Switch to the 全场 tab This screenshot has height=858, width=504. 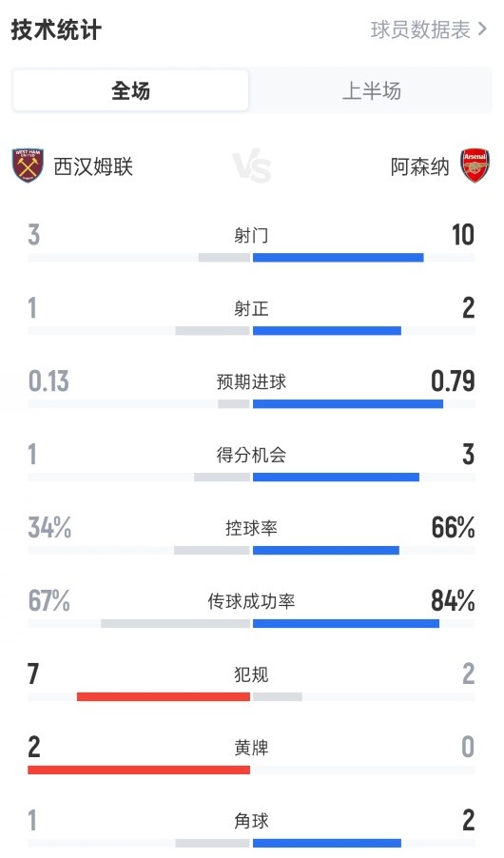(x=131, y=90)
